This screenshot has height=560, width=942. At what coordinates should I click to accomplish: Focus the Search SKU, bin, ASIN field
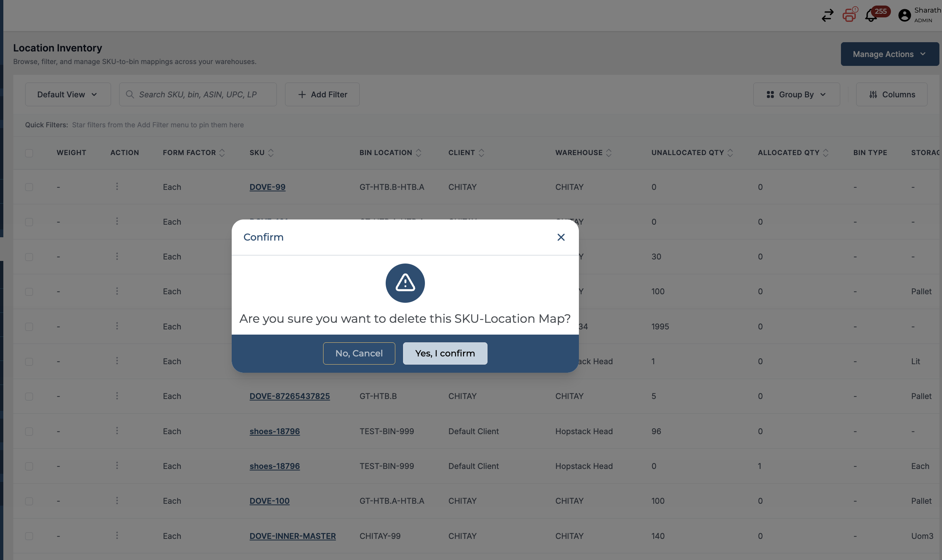[198, 94]
